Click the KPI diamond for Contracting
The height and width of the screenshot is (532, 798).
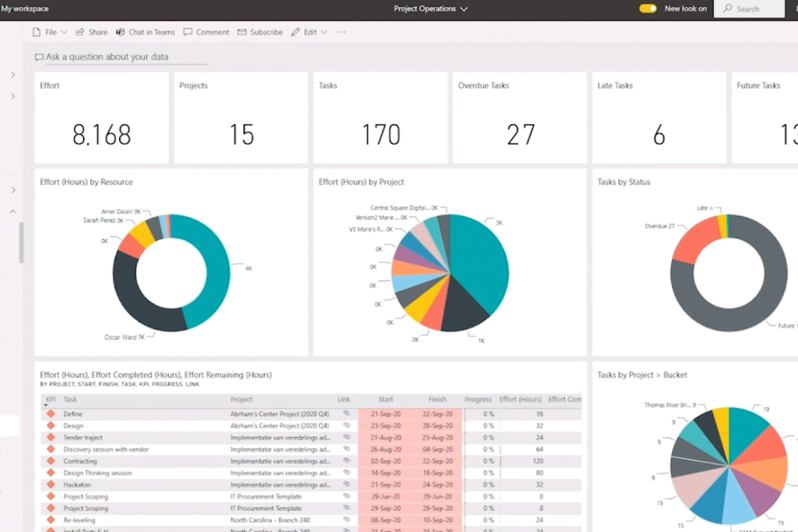tap(51, 461)
